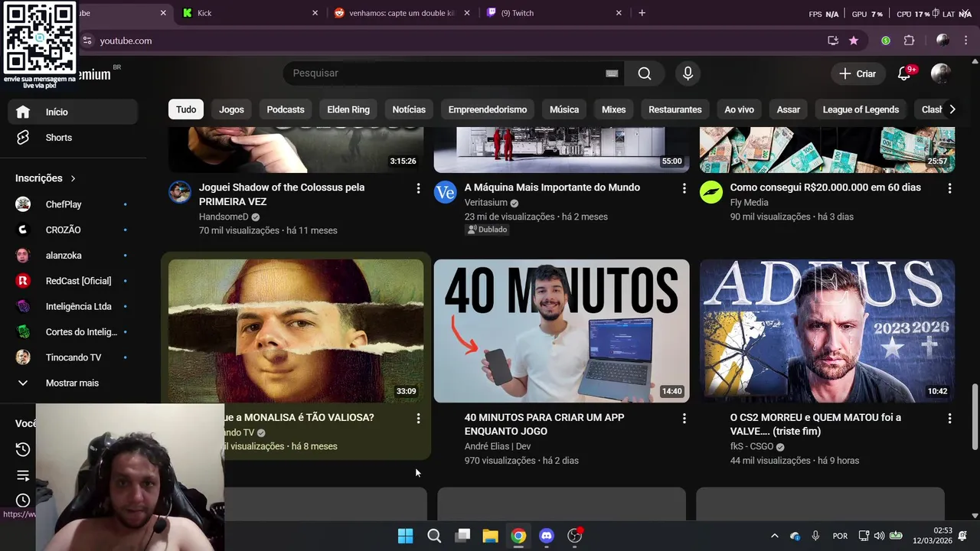Open the account avatar menu
The height and width of the screenshot is (551, 980).
(940, 73)
